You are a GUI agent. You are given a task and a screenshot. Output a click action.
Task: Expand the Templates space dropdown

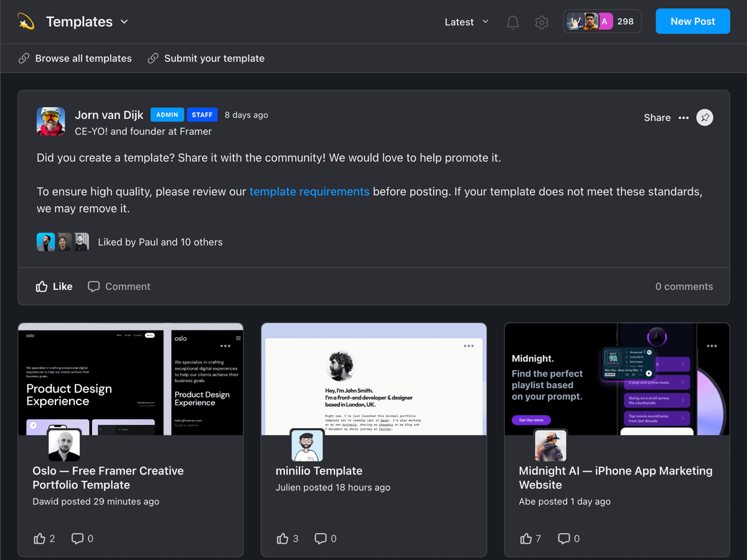click(124, 22)
